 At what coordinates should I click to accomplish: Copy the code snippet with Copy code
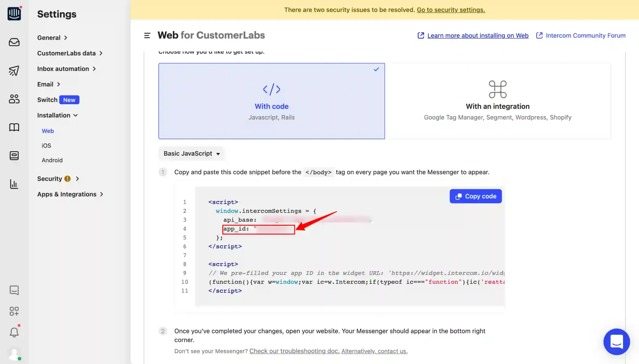coord(476,196)
